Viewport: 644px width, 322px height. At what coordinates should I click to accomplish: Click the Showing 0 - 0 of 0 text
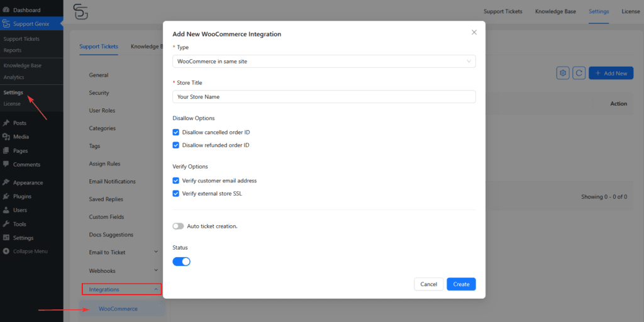pos(604,197)
